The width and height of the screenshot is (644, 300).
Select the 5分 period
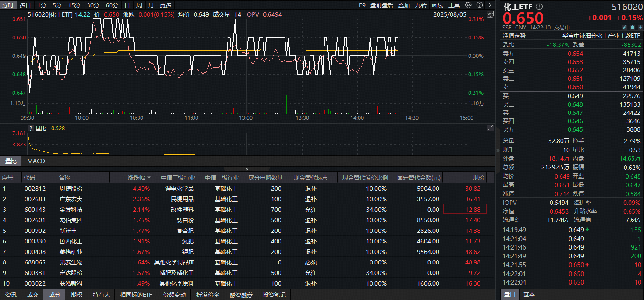click(57, 5)
